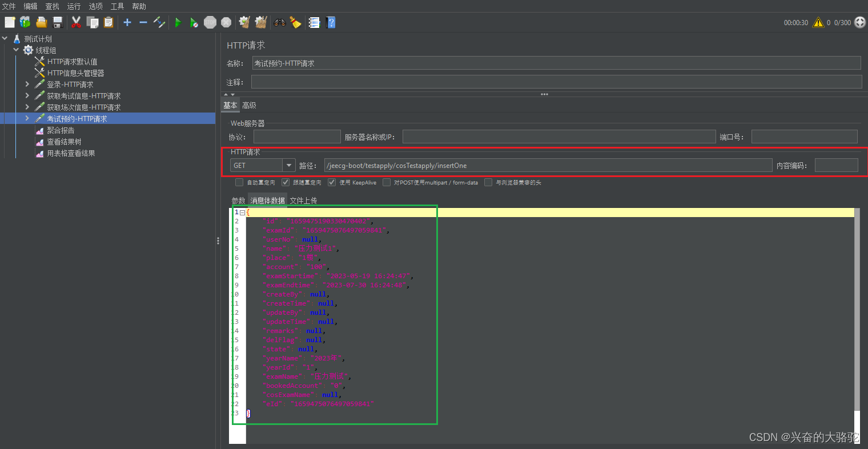Expand the 获取场次信息-HTTP请求 node
The width and height of the screenshot is (868, 449).
point(27,107)
